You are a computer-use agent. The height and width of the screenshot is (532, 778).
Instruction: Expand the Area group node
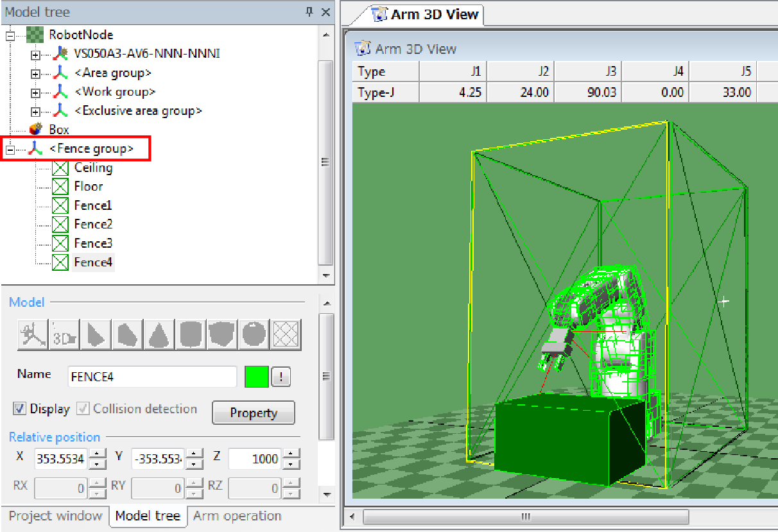[36, 73]
